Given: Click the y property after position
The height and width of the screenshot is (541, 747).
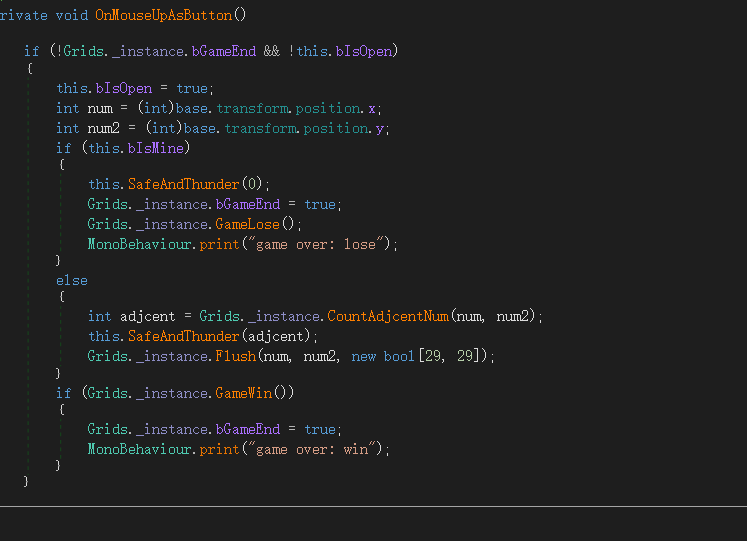Looking at the screenshot, I should coord(380,129).
